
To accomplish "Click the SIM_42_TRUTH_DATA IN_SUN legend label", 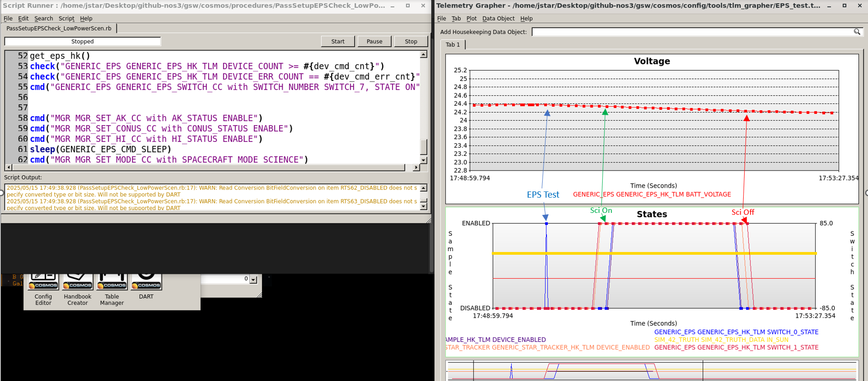I will pyautogui.click(x=721, y=340).
